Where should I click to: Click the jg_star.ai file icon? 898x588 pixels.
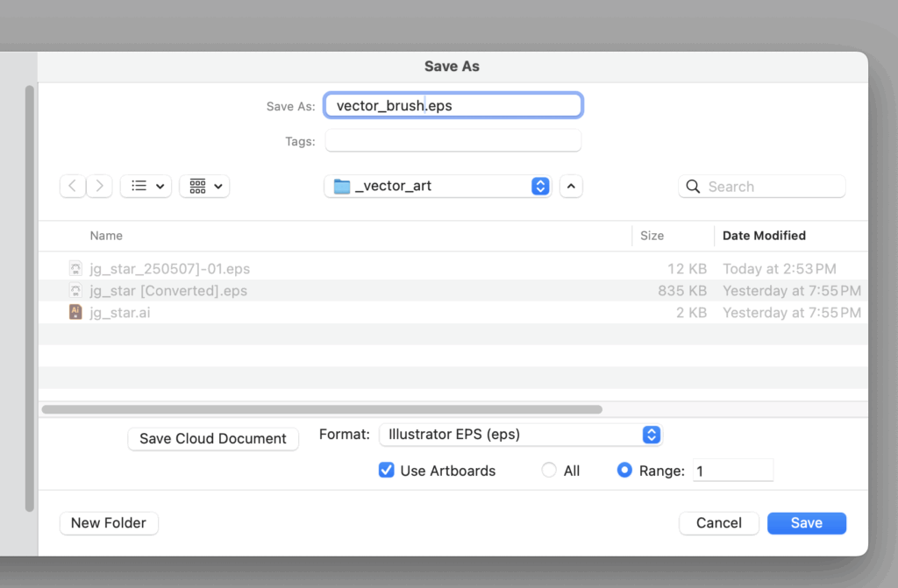75,312
